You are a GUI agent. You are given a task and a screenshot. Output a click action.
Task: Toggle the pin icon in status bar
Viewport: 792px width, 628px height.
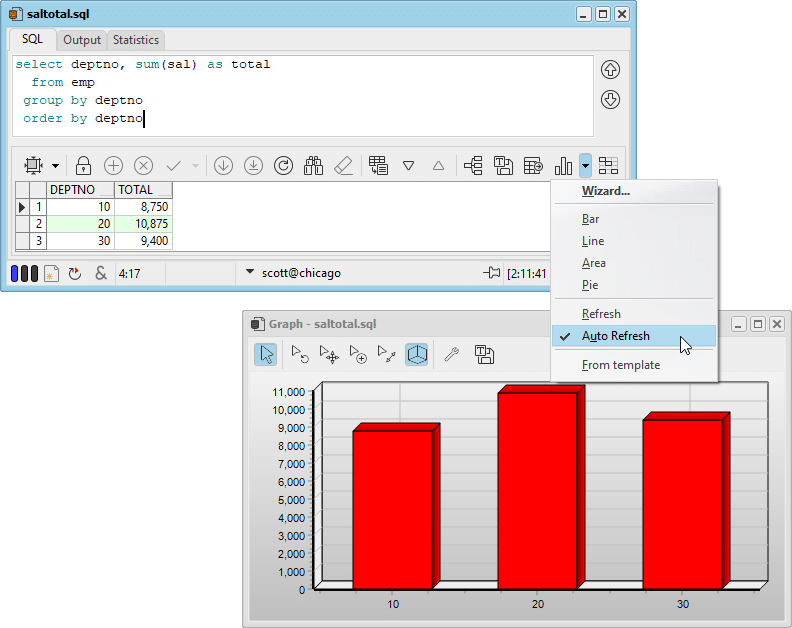491,273
